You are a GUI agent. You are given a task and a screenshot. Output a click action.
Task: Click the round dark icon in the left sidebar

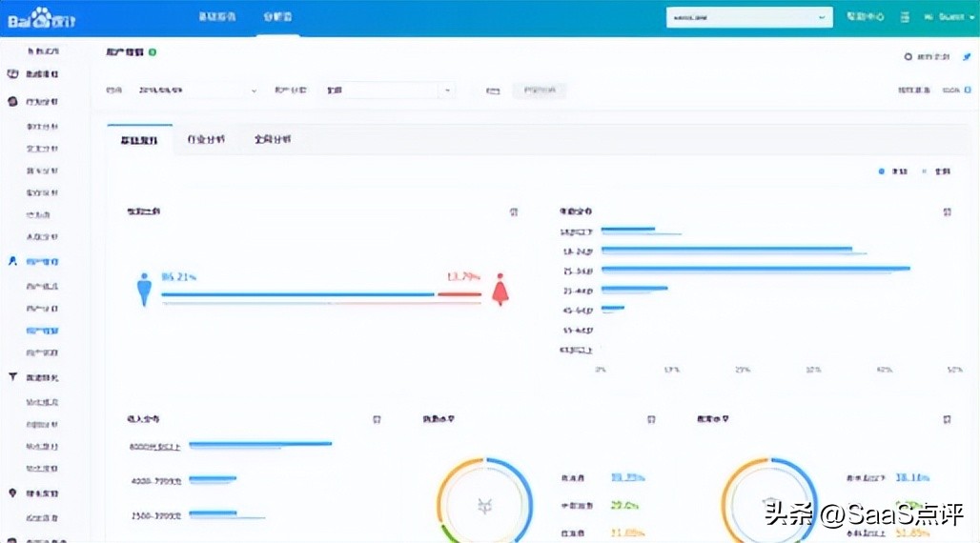tap(12, 101)
